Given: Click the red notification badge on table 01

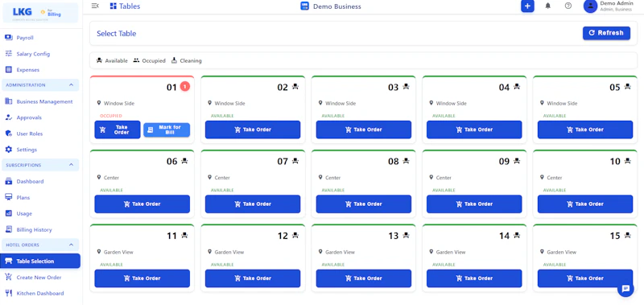Looking at the screenshot, I should tap(185, 87).
